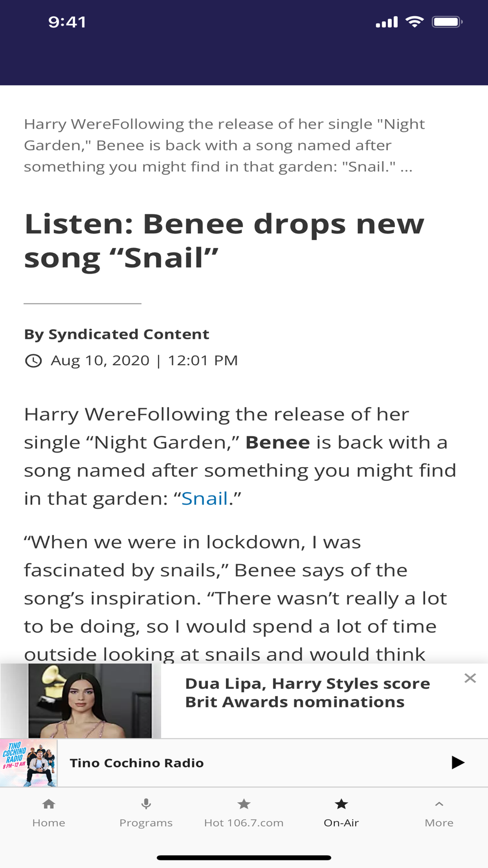Expand the More chevron menu
488x868 pixels.
pyautogui.click(x=439, y=804)
